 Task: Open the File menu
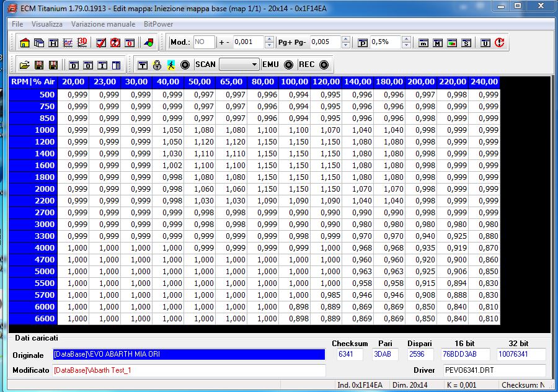coord(17,24)
